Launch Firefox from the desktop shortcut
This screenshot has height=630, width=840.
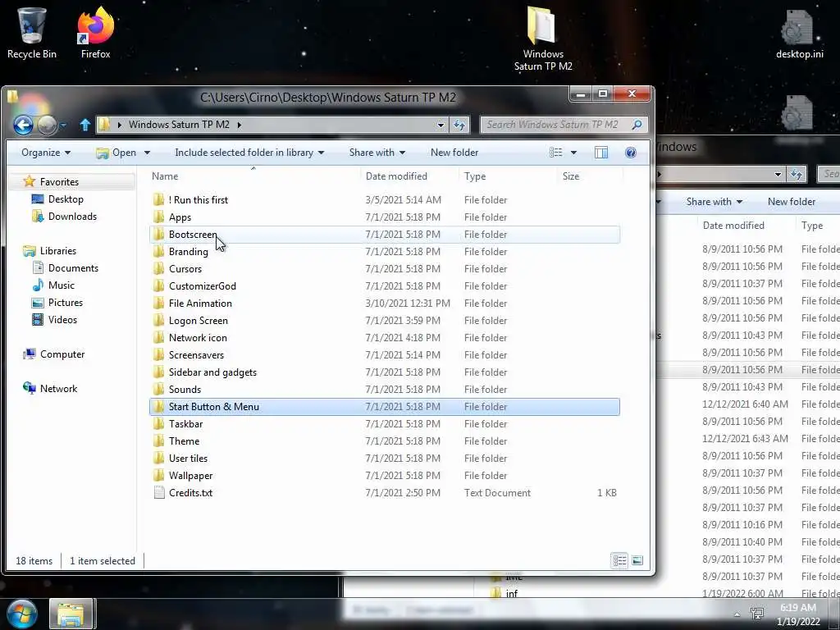coord(95,33)
